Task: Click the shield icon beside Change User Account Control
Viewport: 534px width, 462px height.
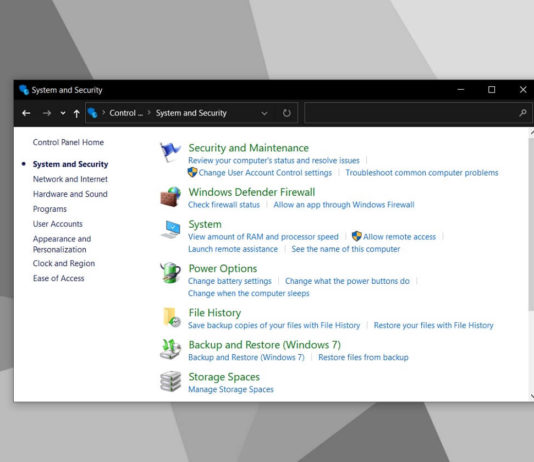Action: click(192, 172)
